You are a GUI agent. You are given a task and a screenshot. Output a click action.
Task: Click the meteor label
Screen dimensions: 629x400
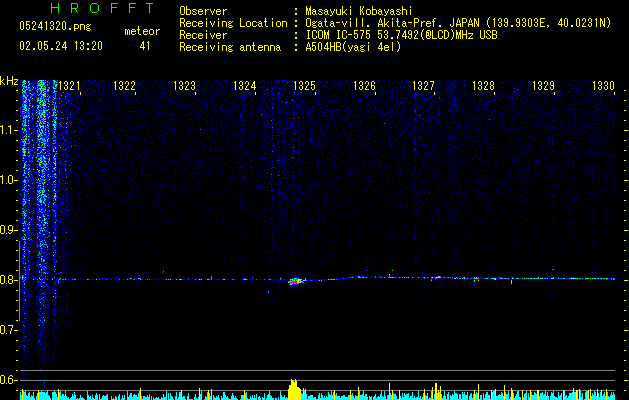tap(142, 31)
